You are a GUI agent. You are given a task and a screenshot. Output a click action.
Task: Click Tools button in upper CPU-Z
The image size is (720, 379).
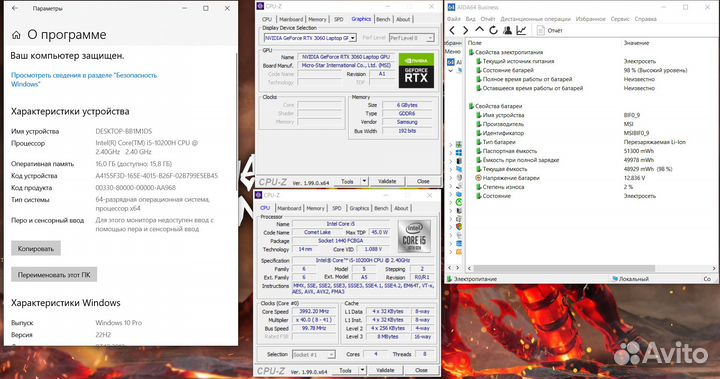point(348,181)
